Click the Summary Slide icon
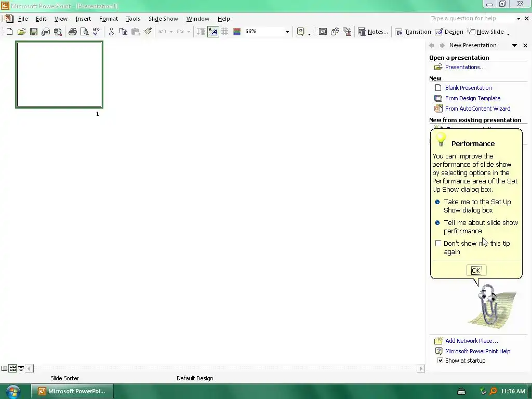532x399 pixels. pyautogui.click(x=347, y=32)
